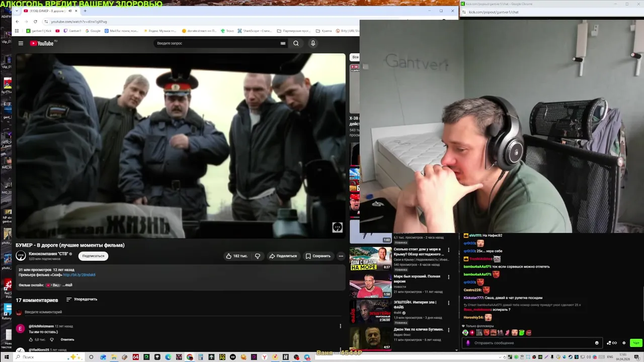The width and height of the screenshot is (644, 362).
Task: Open the Windows Start button
Action: (x=7, y=357)
